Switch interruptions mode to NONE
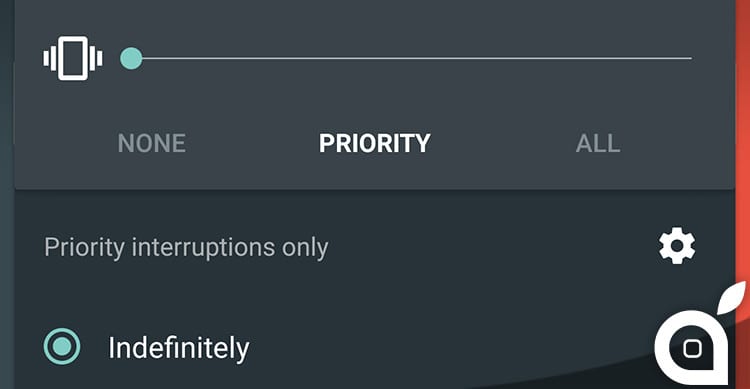This screenshot has height=389, width=750. tap(152, 143)
